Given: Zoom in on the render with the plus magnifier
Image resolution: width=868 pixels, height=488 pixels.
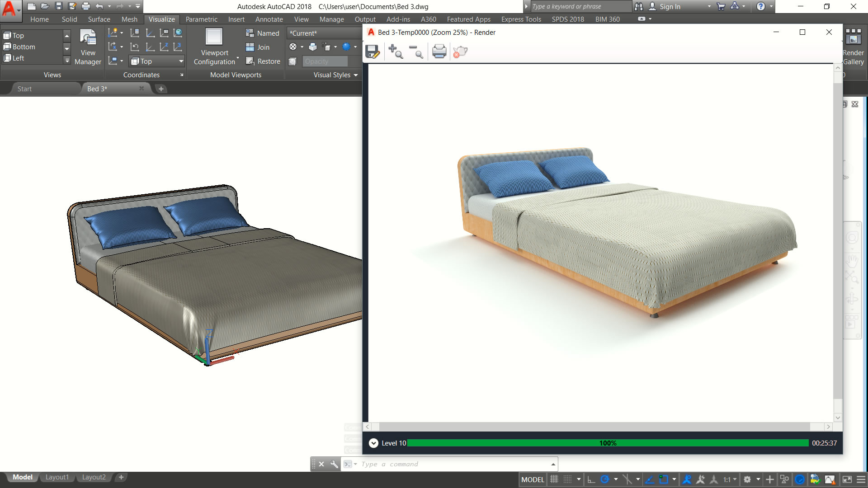Looking at the screenshot, I should 396,52.
